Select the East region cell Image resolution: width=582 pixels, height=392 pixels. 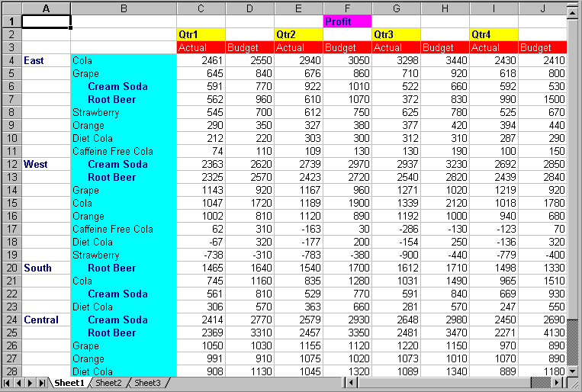point(46,60)
